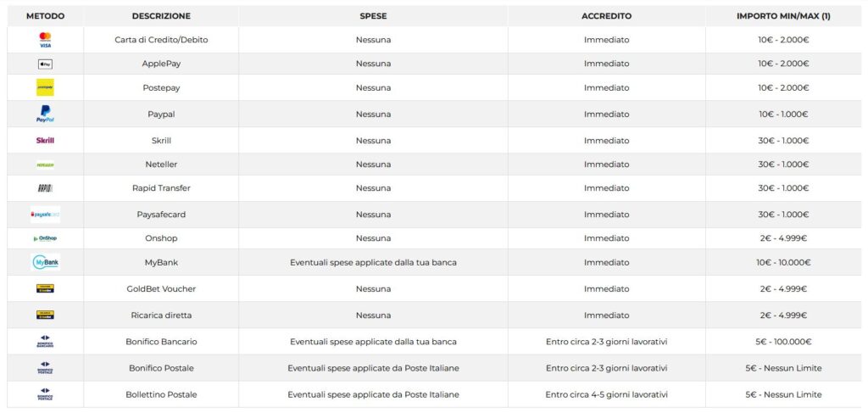The width and height of the screenshot is (868, 413).
Task: Click the Bonifico Postale description text
Action: click(161, 368)
